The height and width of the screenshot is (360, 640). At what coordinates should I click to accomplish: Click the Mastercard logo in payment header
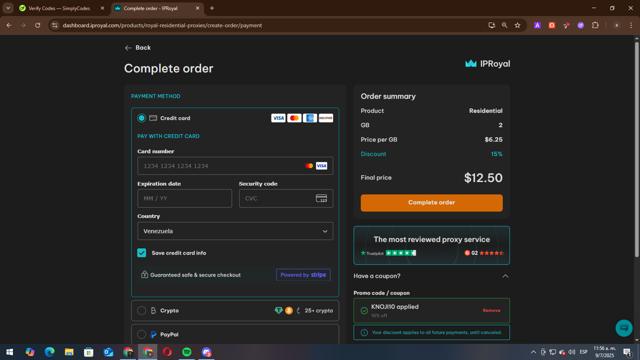click(294, 118)
